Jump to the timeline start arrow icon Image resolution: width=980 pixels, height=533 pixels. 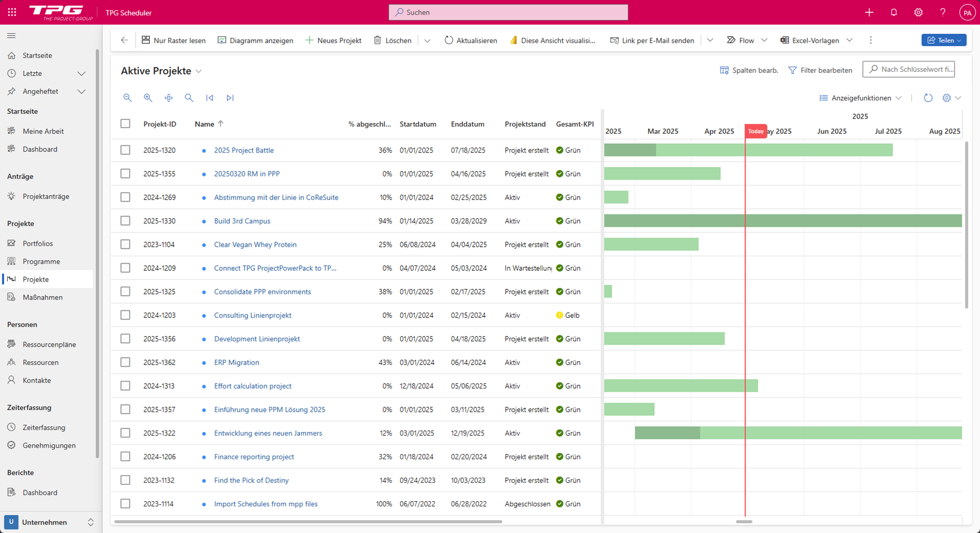(209, 97)
